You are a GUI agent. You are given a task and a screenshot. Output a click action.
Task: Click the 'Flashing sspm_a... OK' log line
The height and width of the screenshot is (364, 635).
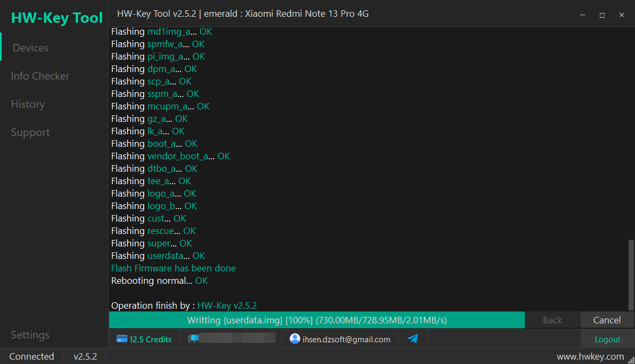coord(155,94)
